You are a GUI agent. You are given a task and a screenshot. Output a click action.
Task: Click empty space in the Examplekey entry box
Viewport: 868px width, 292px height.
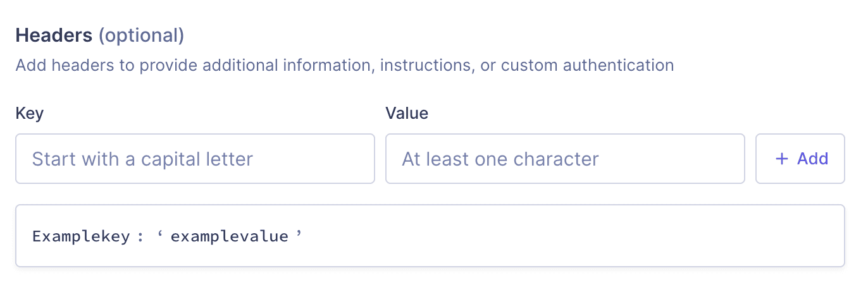click(569, 236)
